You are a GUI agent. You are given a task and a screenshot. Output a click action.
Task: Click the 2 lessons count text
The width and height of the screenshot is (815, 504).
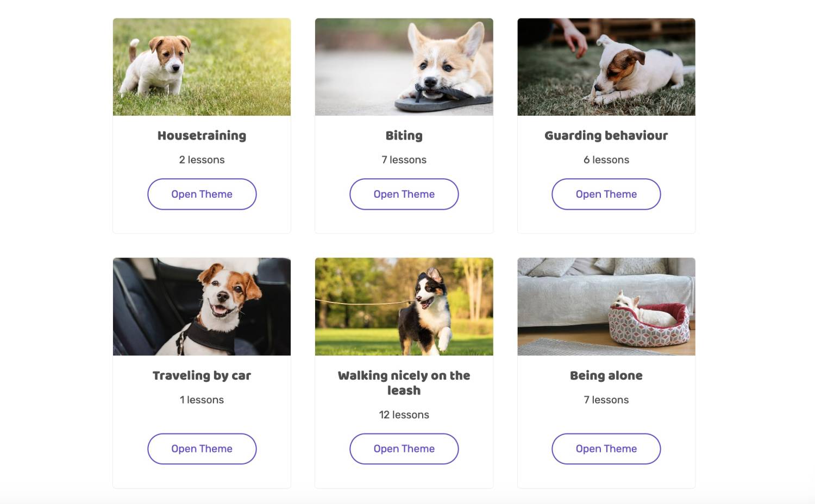pos(202,160)
